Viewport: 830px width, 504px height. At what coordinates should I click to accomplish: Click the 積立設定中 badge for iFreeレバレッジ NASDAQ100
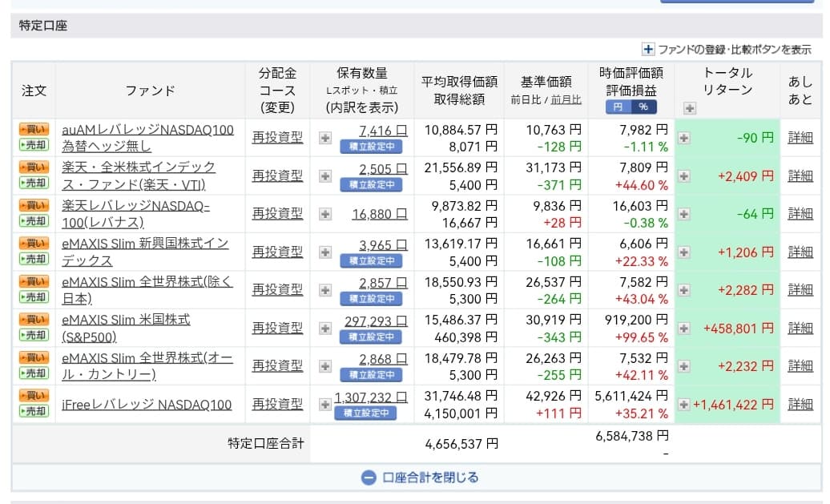[x=365, y=413]
